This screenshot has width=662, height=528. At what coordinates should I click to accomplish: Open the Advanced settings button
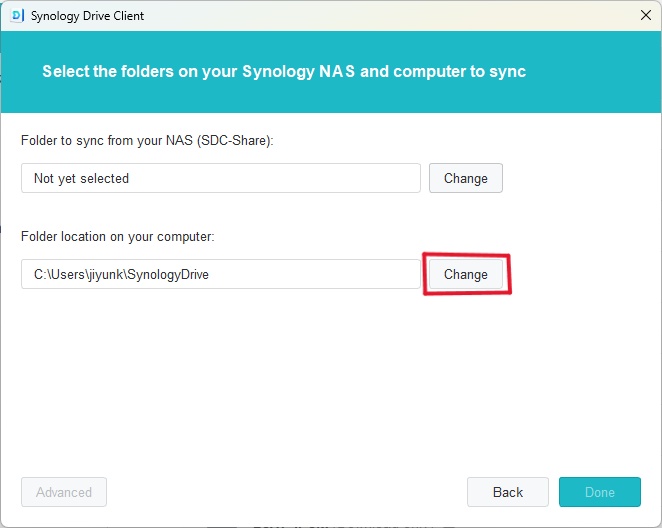(x=64, y=492)
